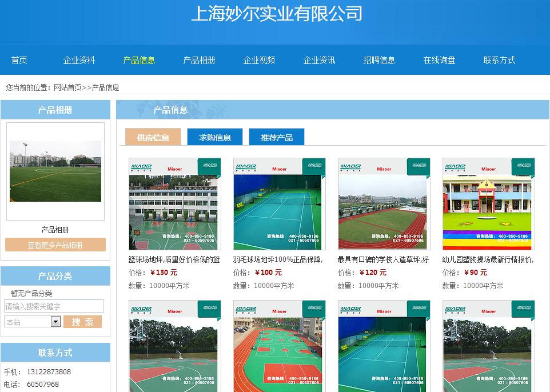Viewport: 550px width, 392px height.
Task: Click the 产品相册 caption link under the album photo
Action: [x=55, y=230]
